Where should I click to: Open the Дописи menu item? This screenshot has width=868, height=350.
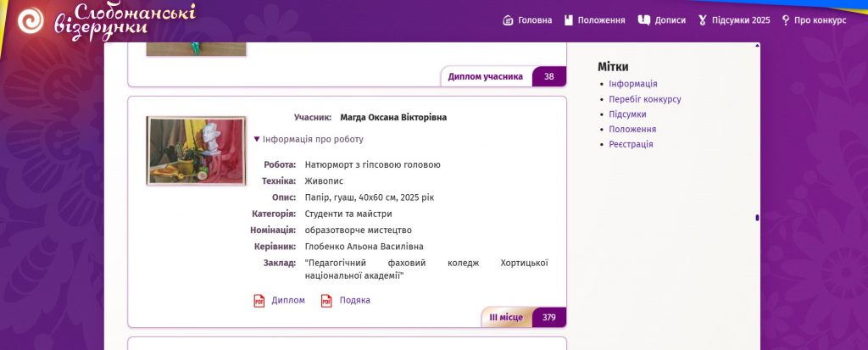(x=670, y=20)
